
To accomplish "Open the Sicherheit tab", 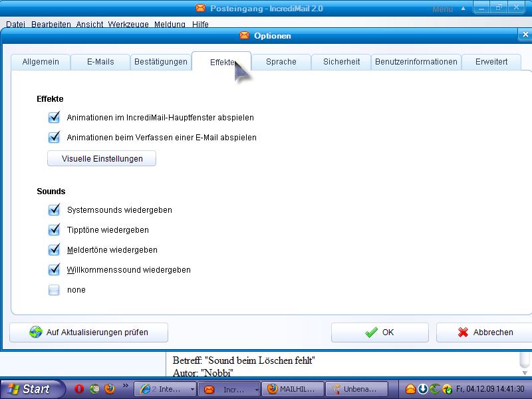I will pos(341,62).
